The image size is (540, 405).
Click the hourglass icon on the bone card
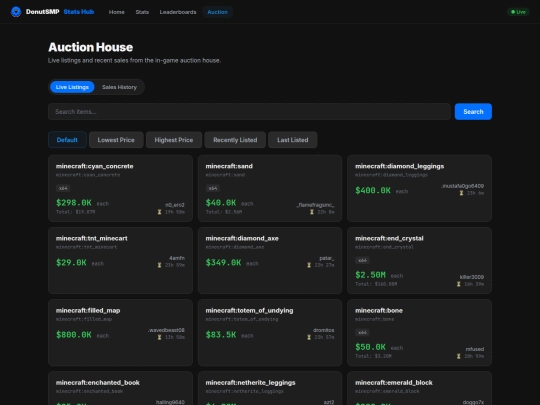pyautogui.click(x=458, y=356)
